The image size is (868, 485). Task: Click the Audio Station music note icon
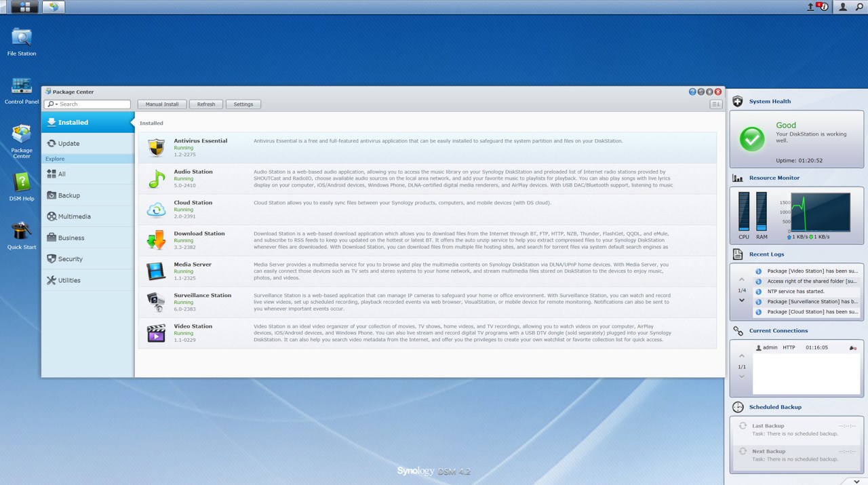coord(156,178)
